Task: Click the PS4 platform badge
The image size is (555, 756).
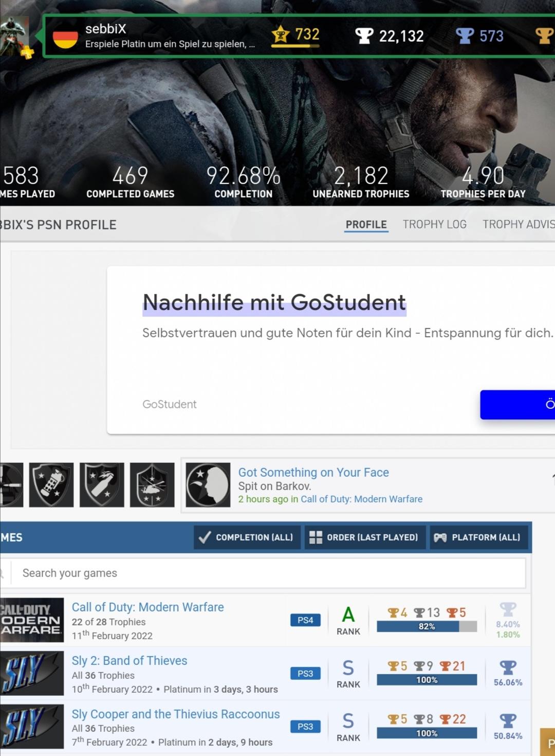Action: 305,620
